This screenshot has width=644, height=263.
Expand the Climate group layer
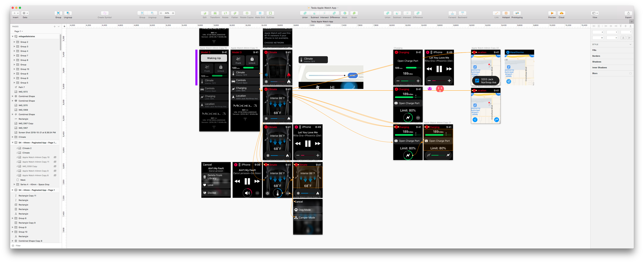(x=13, y=137)
